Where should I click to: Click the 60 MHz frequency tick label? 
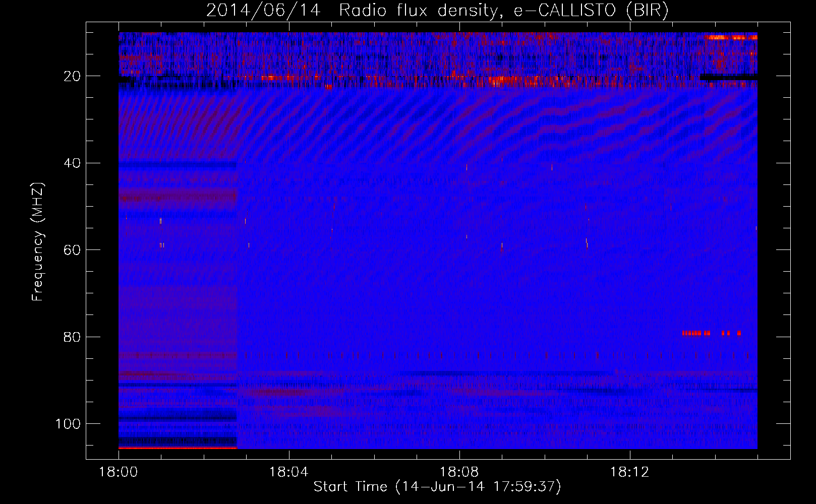click(72, 250)
